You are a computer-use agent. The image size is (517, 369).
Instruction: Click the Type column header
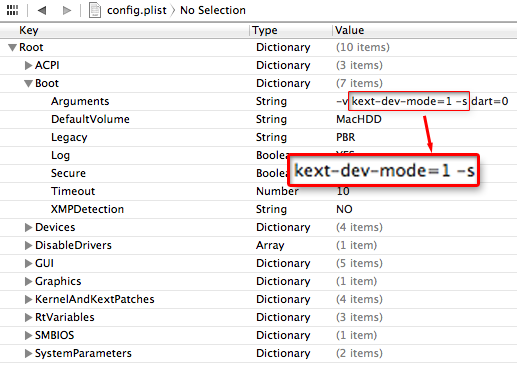pyautogui.click(x=291, y=30)
